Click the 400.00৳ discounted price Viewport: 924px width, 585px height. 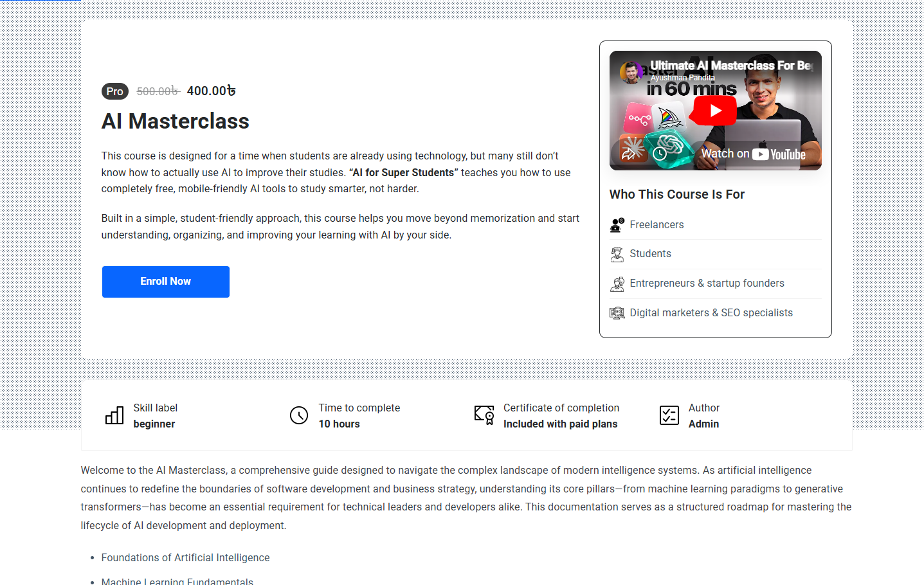(212, 91)
